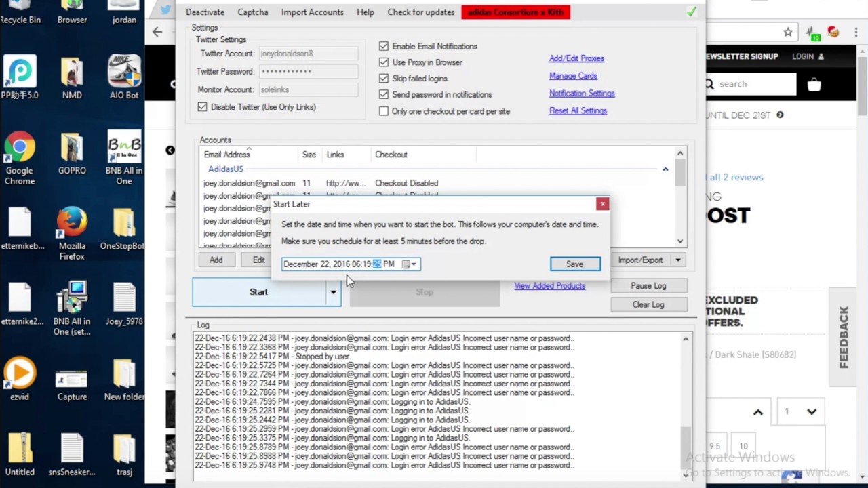Screen dimensions: 868x488
Task: Click the red adidas Consortium x Kith banner
Action: tap(515, 12)
